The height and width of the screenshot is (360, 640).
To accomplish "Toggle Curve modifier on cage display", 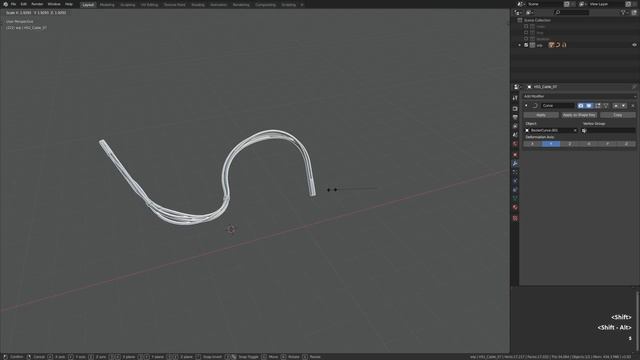I will (x=606, y=106).
